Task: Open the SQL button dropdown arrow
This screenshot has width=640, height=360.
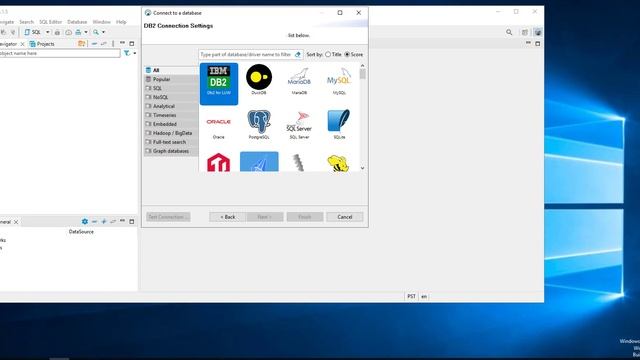Action: tap(47, 32)
